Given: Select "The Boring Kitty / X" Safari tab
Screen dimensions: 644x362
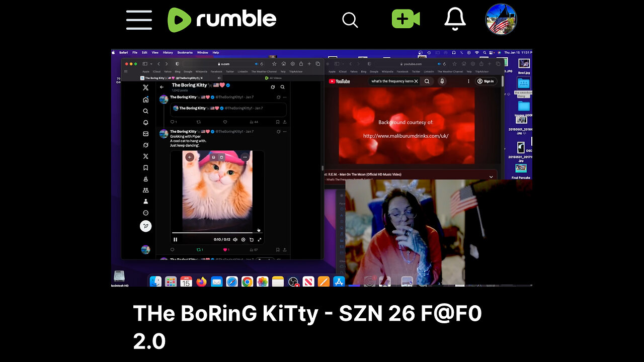Looking at the screenshot, I should coord(172,78).
